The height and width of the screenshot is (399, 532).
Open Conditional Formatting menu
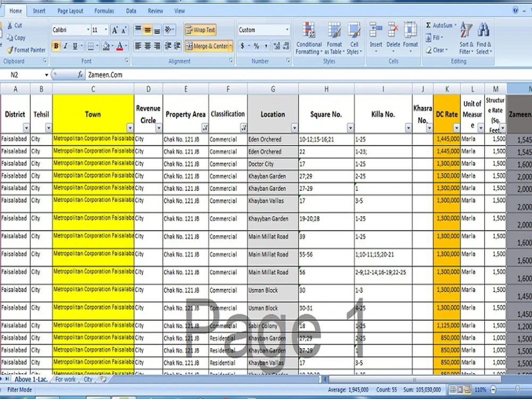click(309, 38)
